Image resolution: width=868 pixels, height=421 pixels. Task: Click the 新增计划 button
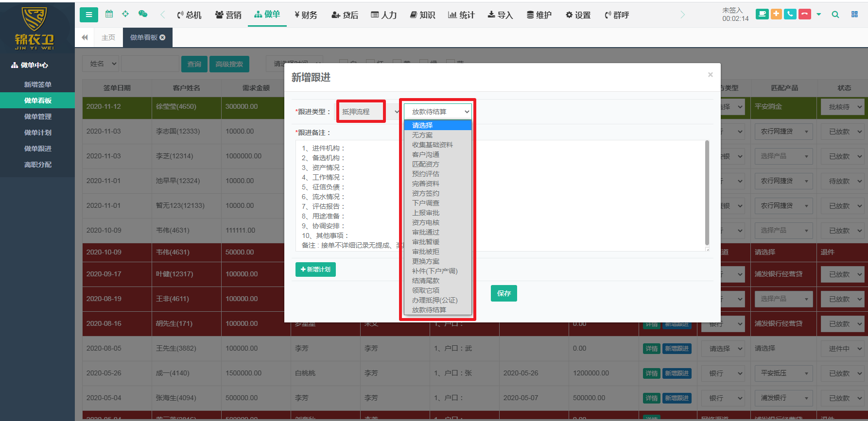(315, 269)
